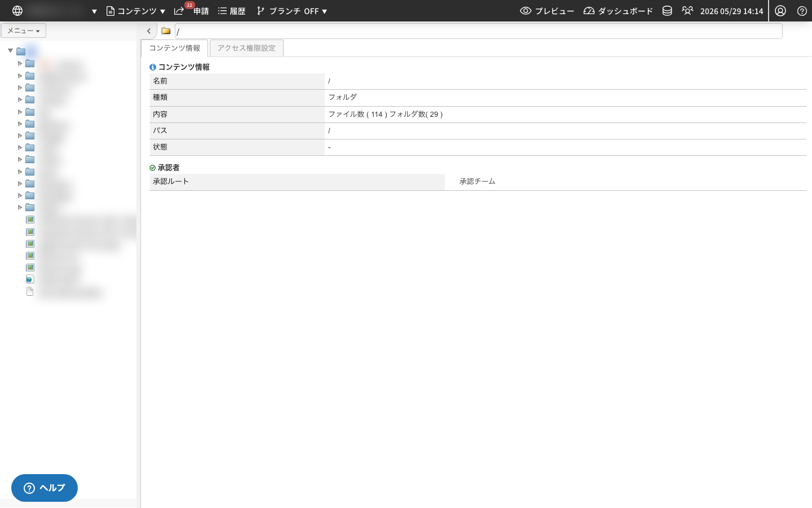Click the green check icon beside 承認者
Viewport: 812px width, 508px height.
152,168
